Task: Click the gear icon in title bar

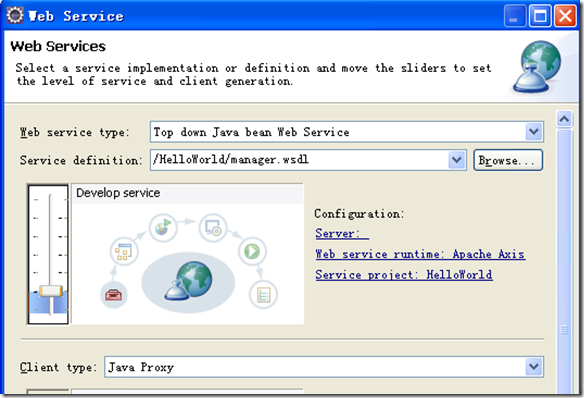Action: pyautogui.click(x=15, y=16)
